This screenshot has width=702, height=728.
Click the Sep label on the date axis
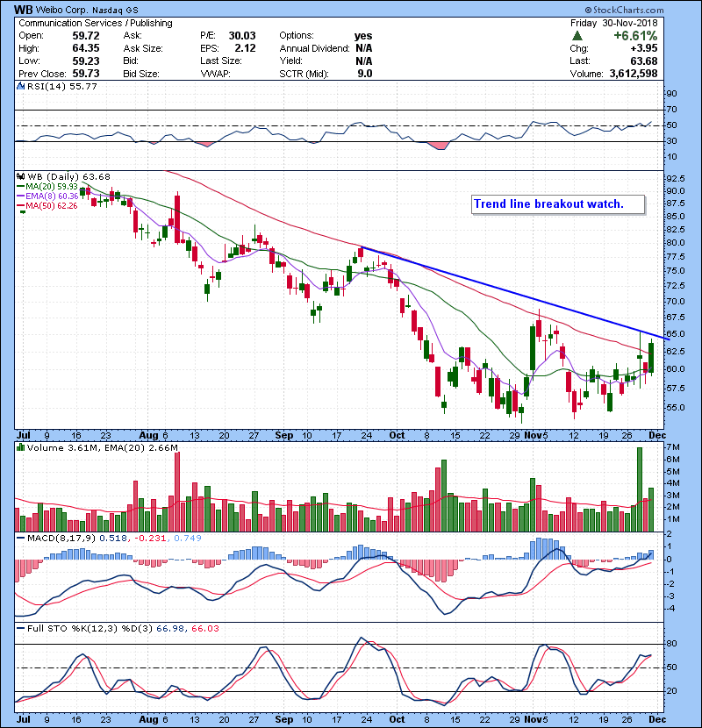(283, 434)
